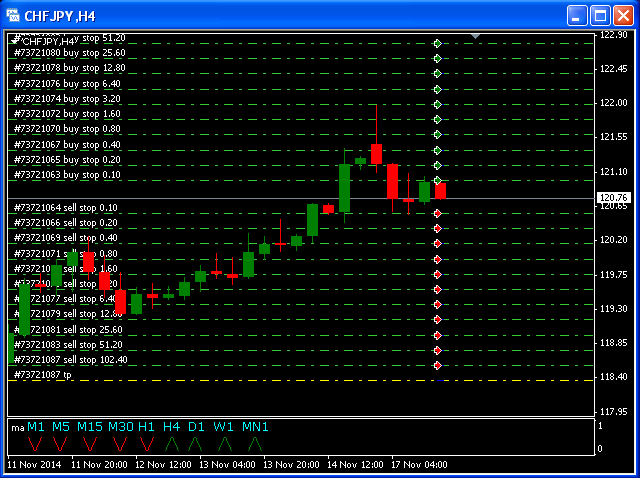Maximize the CHFJPY,H4 chart window
Image resolution: width=640 pixels, height=480 pixels.
pos(600,15)
